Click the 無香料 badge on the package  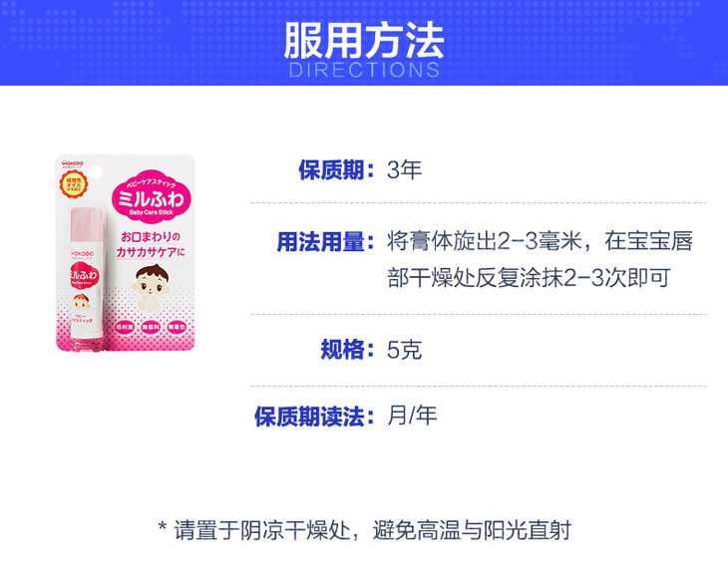151,327
